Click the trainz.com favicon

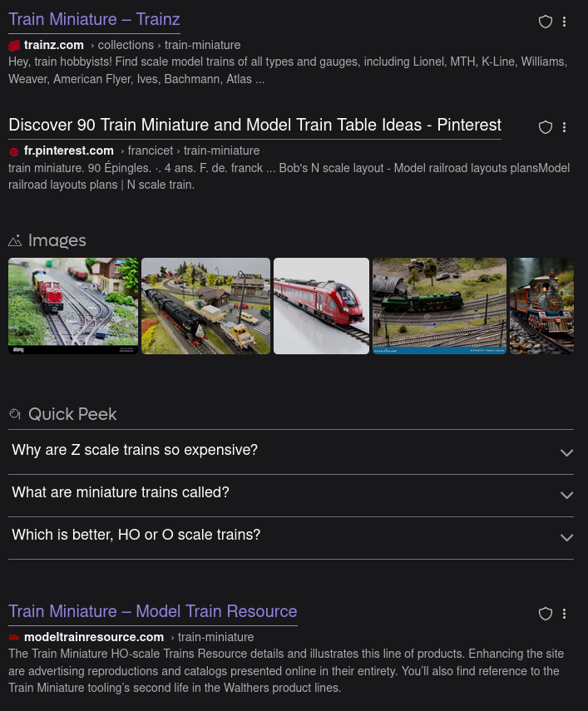pos(14,46)
